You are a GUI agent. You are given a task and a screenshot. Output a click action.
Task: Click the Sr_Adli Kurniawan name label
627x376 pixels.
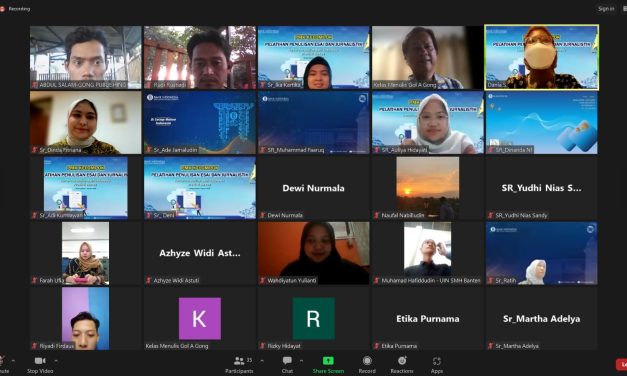point(61,215)
